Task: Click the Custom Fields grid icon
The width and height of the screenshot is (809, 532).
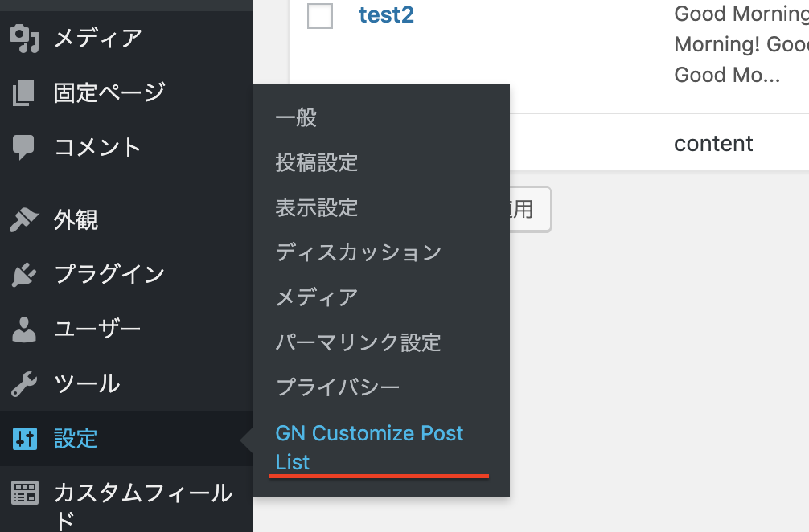Action: pyautogui.click(x=24, y=493)
